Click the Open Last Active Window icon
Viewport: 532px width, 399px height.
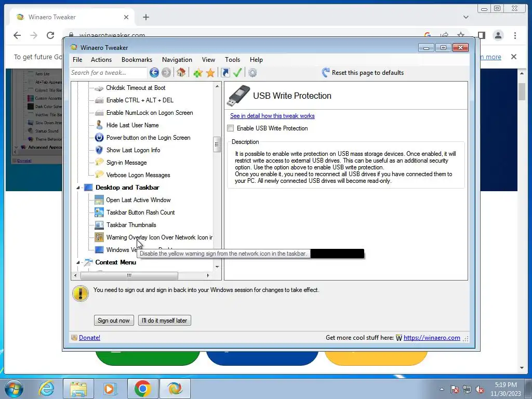(x=99, y=200)
